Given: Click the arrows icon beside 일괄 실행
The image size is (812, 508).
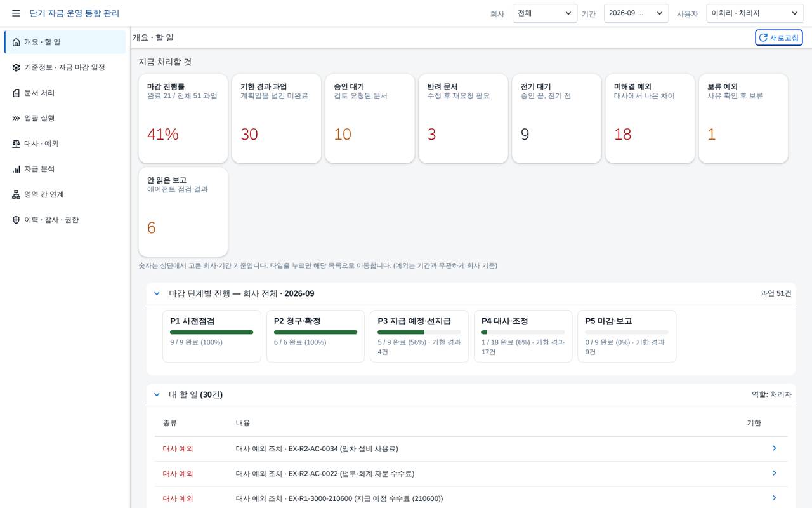Looking at the screenshot, I should point(16,118).
